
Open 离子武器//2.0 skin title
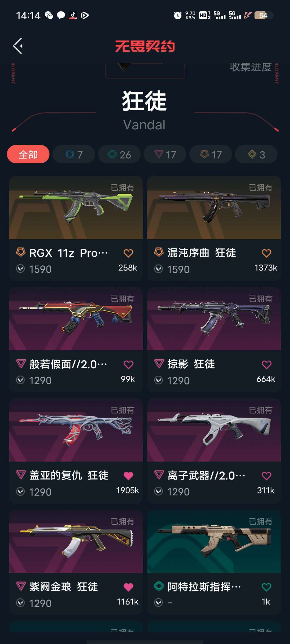[x=206, y=476]
